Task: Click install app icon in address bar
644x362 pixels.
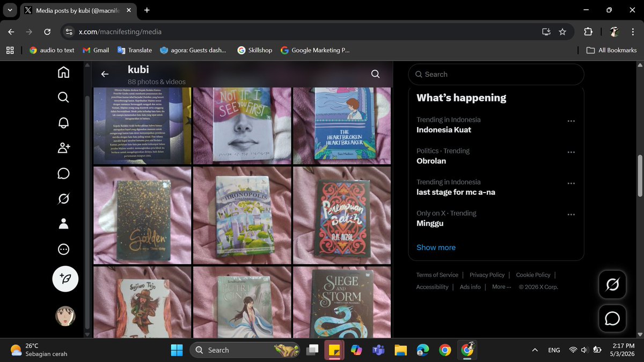Action: [x=546, y=32]
